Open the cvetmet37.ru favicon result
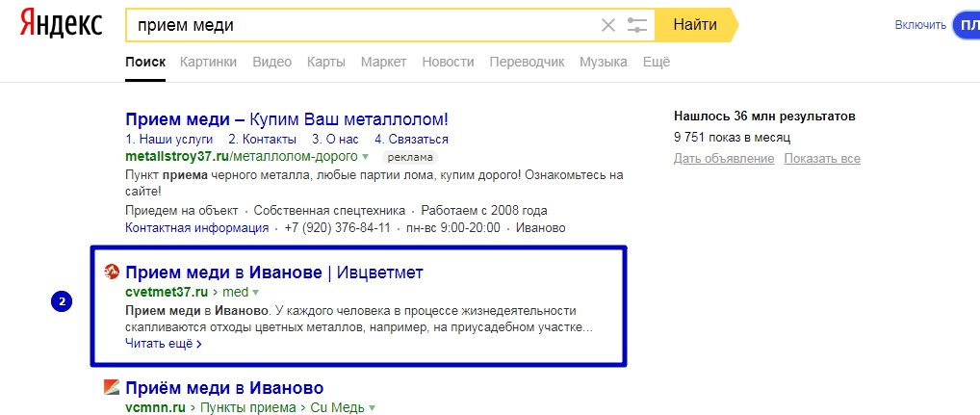Viewport: 980px width, 415px height. [x=112, y=272]
